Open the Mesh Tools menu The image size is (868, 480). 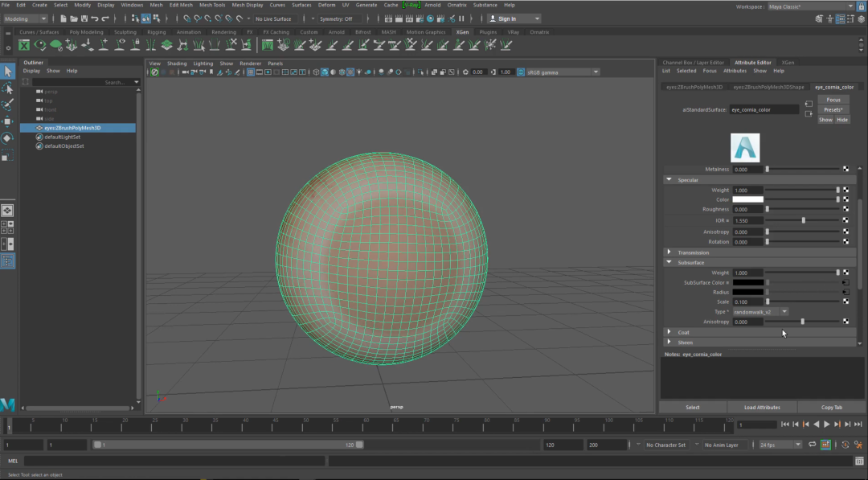[212, 5]
